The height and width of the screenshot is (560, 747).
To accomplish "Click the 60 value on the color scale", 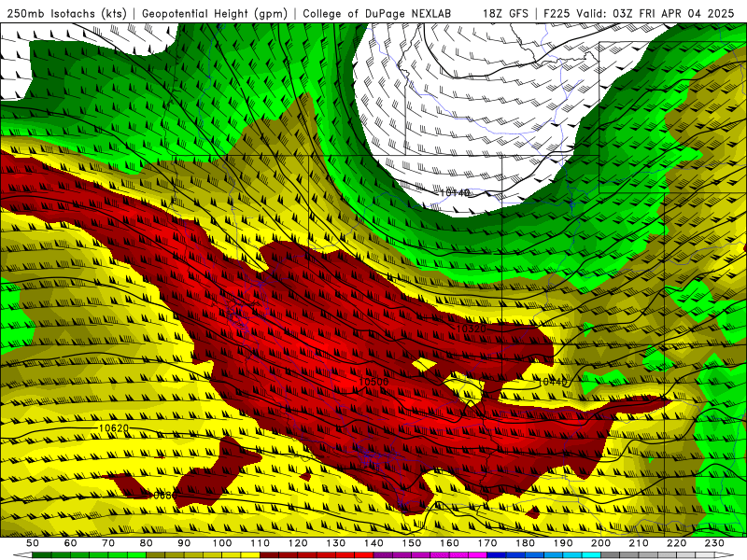I will pos(70,543).
